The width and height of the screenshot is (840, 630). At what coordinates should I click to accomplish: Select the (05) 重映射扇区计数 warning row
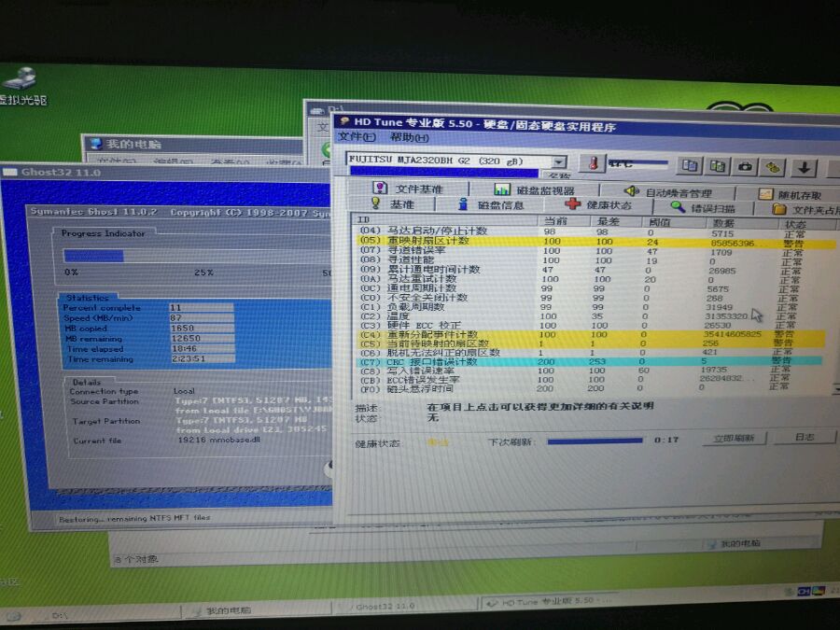[x=594, y=242]
